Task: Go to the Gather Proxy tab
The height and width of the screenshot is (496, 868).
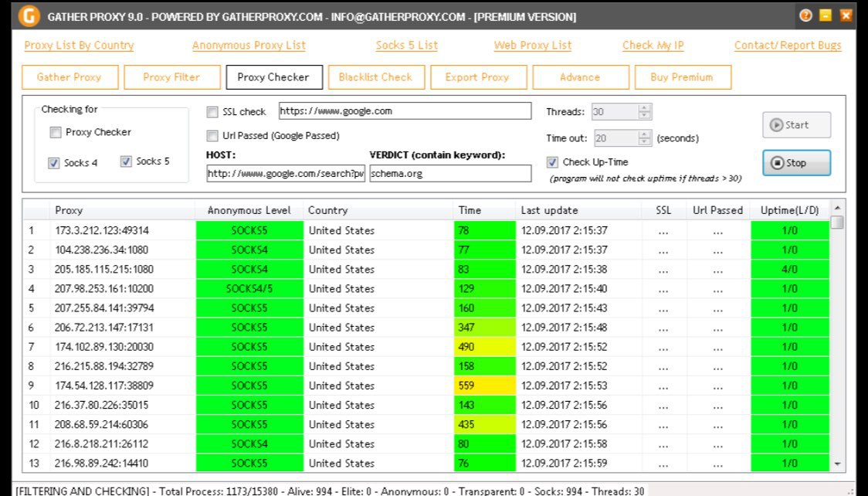Action: [69, 77]
